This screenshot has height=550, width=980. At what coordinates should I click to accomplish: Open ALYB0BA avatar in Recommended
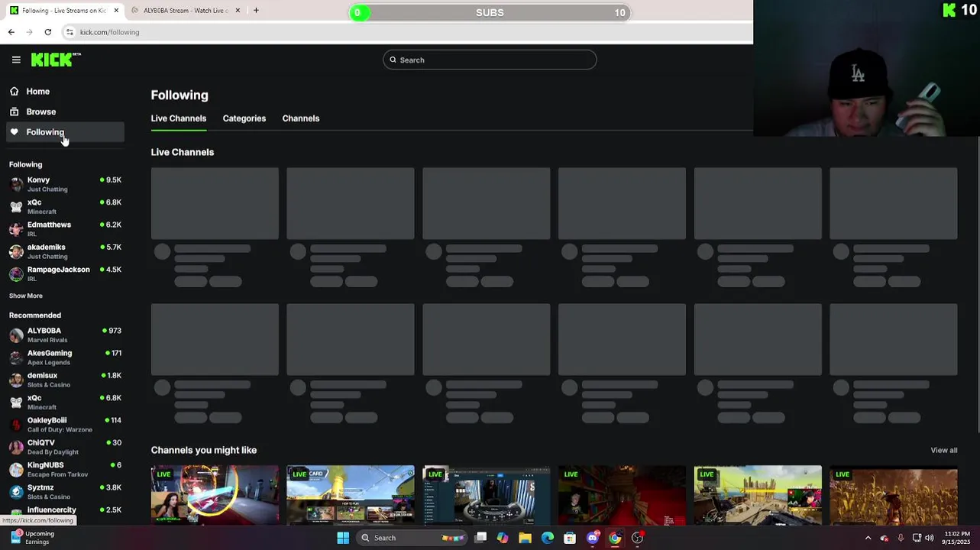(16, 335)
